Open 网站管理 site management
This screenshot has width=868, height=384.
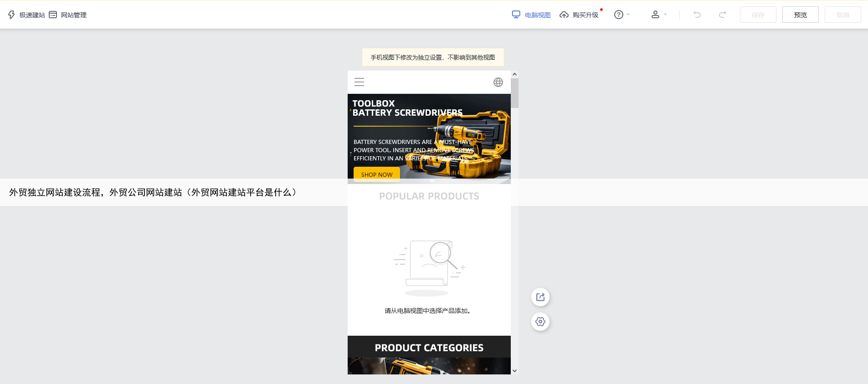point(68,15)
